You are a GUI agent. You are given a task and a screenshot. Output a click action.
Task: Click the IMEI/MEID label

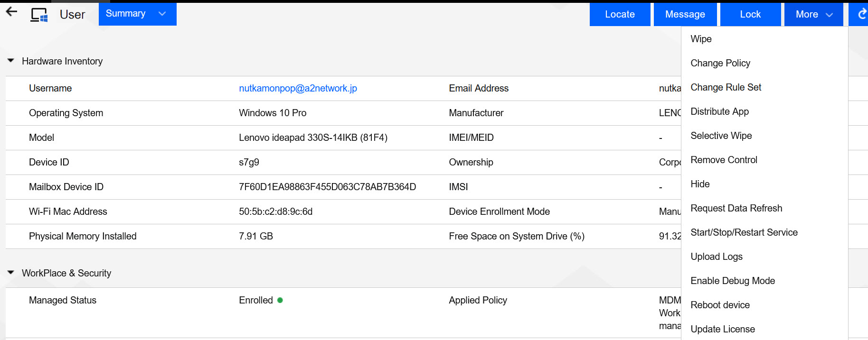pos(471,138)
